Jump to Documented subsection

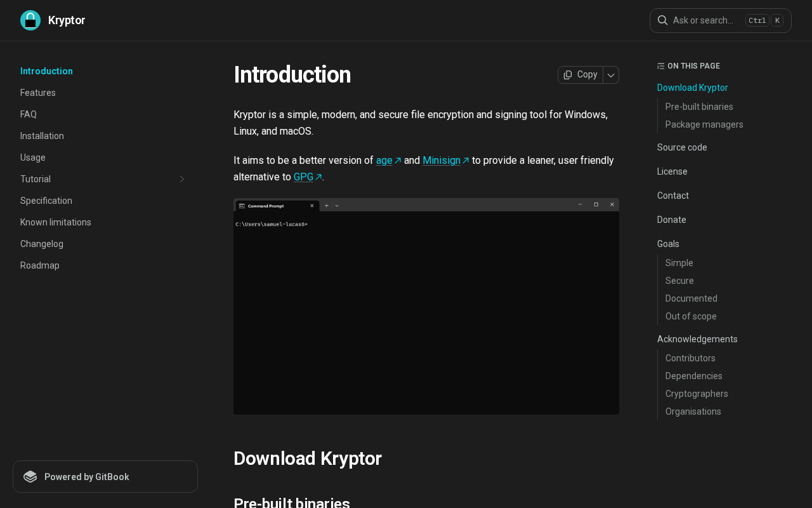pos(691,298)
